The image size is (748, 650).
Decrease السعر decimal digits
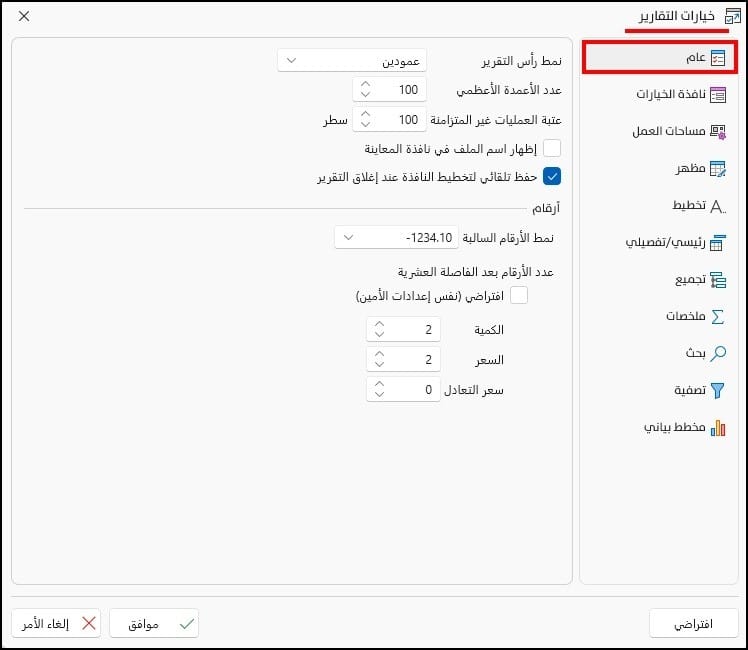pos(379,364)
